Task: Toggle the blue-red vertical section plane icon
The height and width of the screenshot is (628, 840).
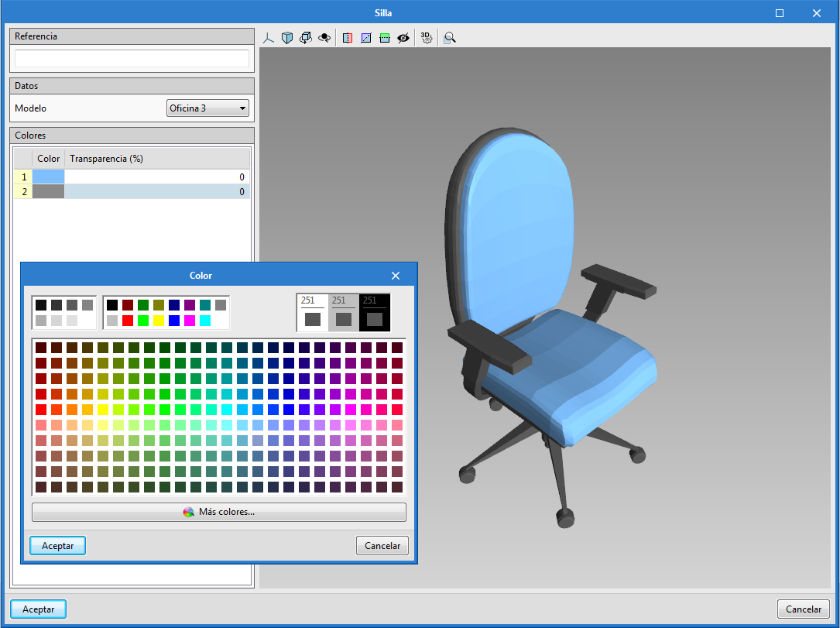Action: (x=348, y=37)
